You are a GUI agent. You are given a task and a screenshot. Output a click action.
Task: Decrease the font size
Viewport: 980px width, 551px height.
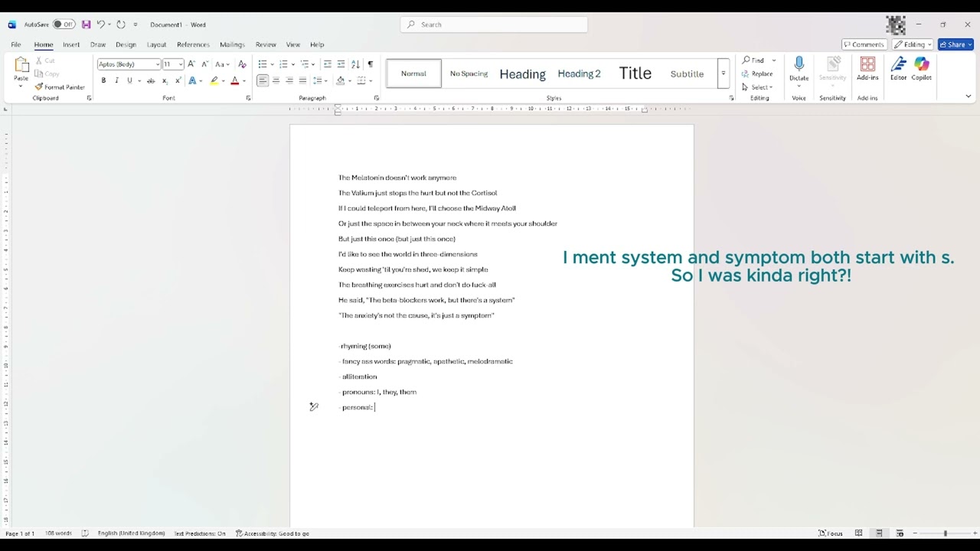tap(204, 64)
